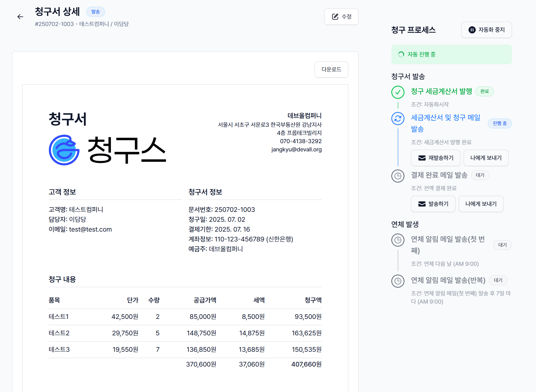Click the 다운로드 button
The width and height of the screenshot is (536, 392).
click(331, 70)
